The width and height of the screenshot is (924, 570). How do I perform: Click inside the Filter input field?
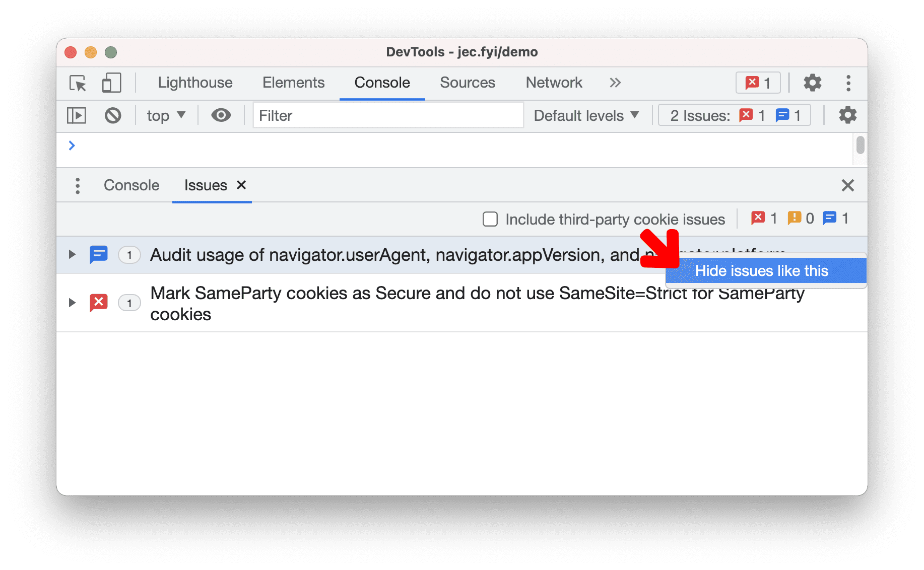point(388,115)
